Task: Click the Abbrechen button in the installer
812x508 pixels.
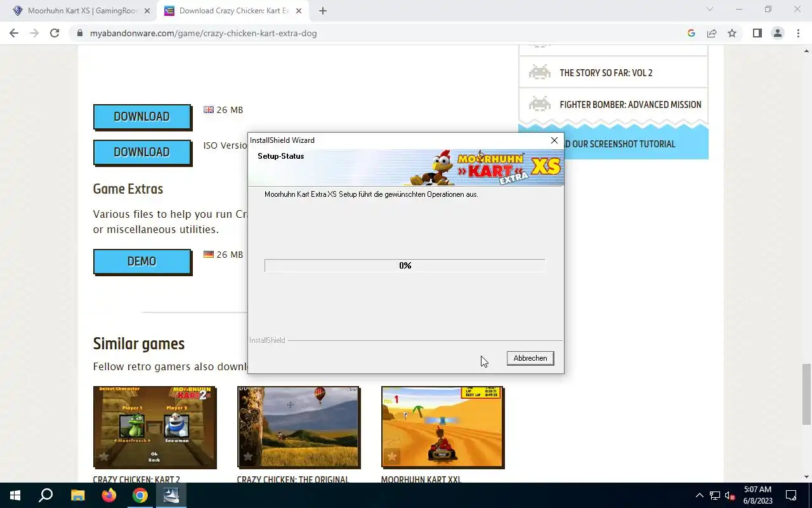Action: (x=530, y=358)
